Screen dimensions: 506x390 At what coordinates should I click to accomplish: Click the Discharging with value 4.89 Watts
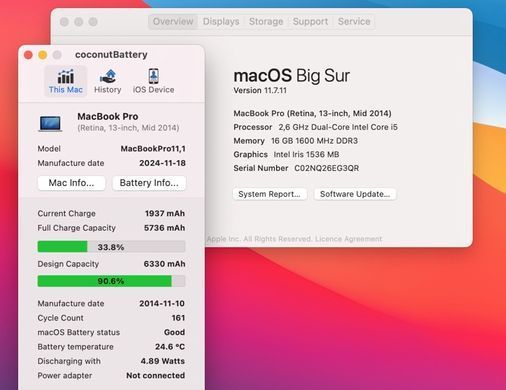click(163, 361)
